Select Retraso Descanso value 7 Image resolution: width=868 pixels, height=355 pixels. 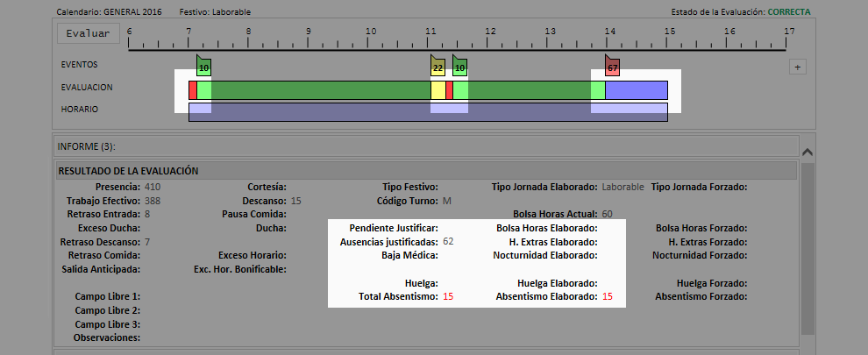[x=147, y=241]
